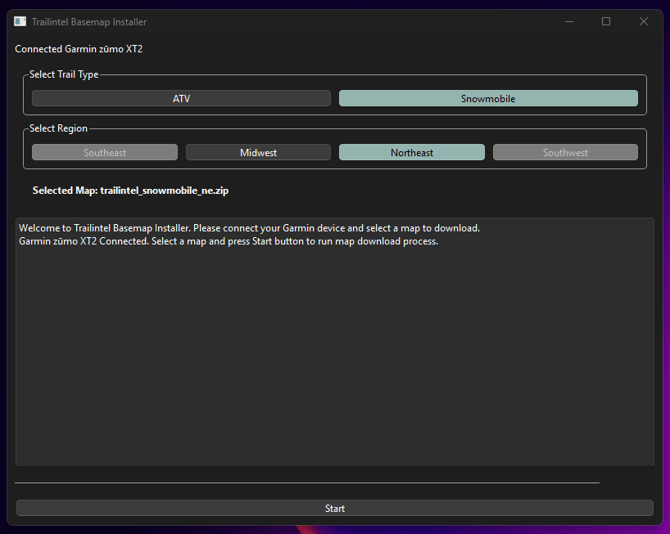This screenshot has height=534, width=670.
Task: Click the welcome message line in the log
Action: (249, 228)
